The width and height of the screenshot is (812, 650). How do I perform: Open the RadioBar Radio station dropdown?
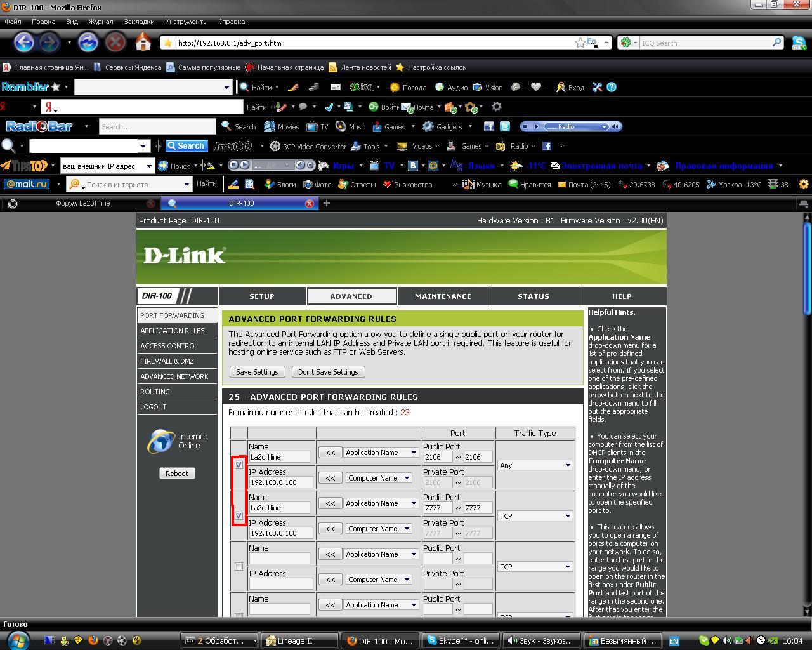click(x=604, y=126)
